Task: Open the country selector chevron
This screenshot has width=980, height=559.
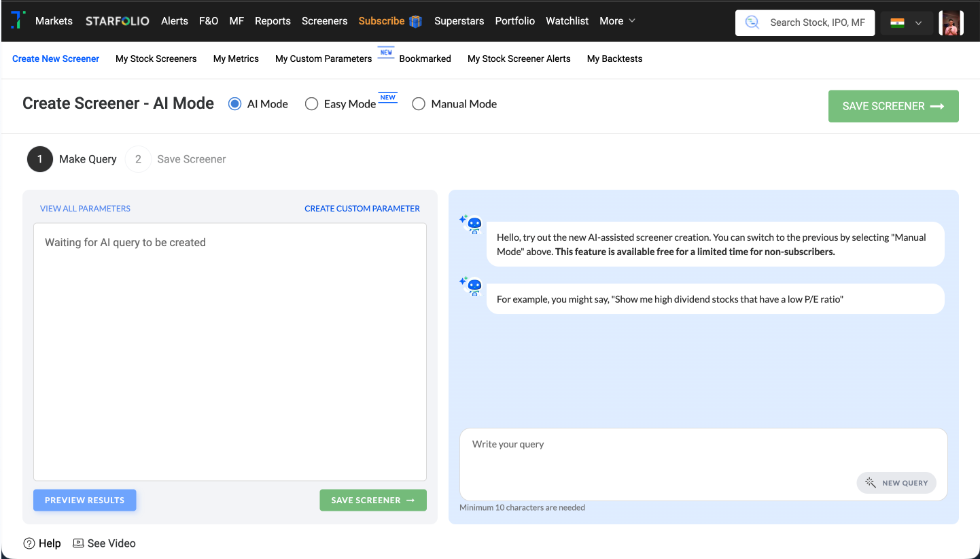Action: pos(919,23)
